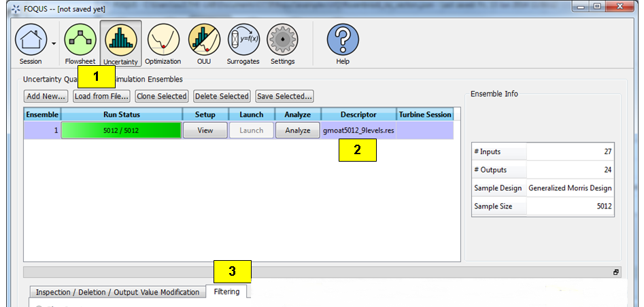The height and width of the screenshot is (307, 644).
Task: Click the Ensemble column header
Action: click(x=42, y=115)
